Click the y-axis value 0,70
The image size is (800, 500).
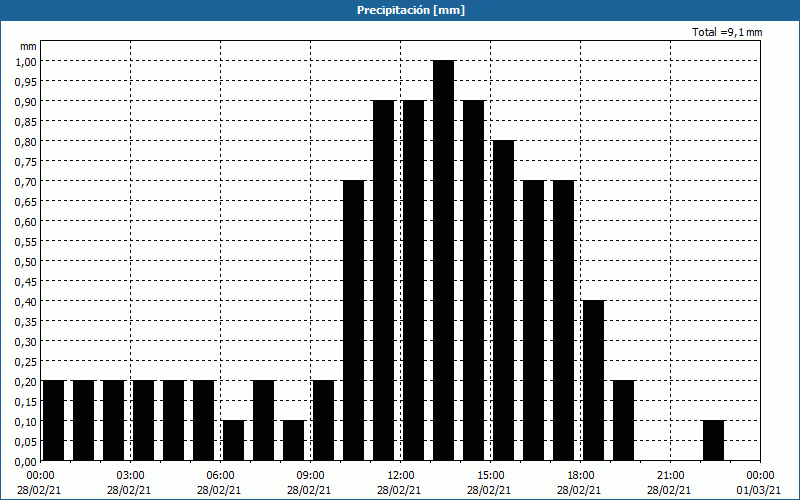click(x=27, y=181)
